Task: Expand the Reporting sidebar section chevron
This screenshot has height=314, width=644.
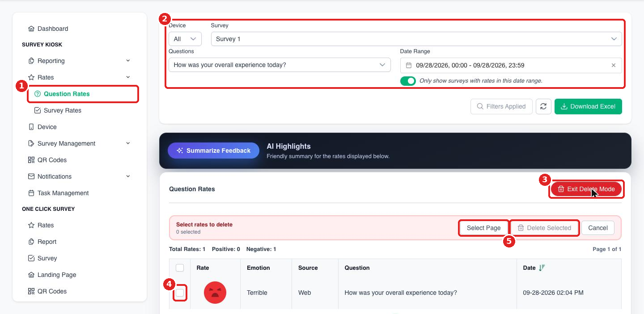Action: click(128, 61)
